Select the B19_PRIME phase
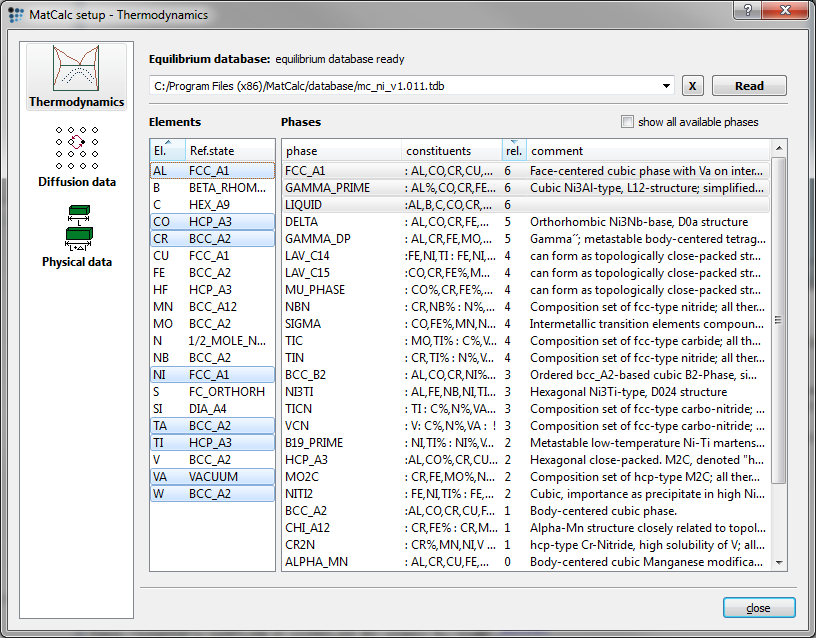 click(x=526, y=442)
